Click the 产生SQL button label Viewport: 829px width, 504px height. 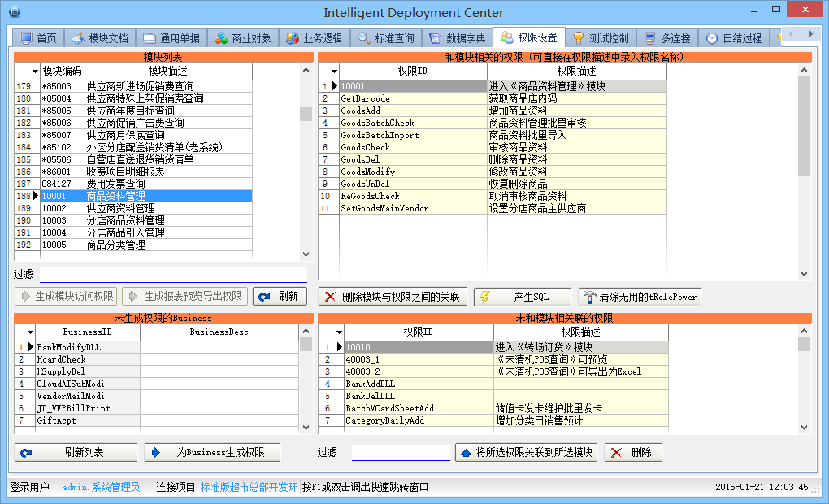[x=532, y=297]
